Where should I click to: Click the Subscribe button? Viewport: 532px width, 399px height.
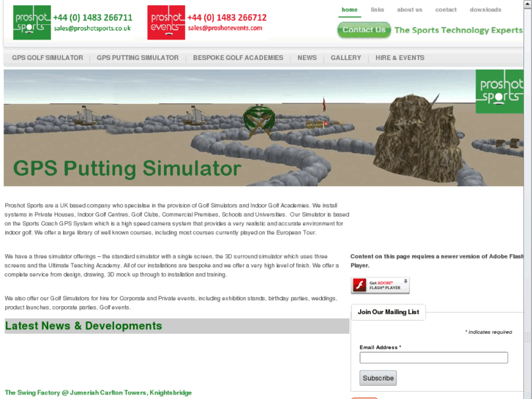pos(378,378)
